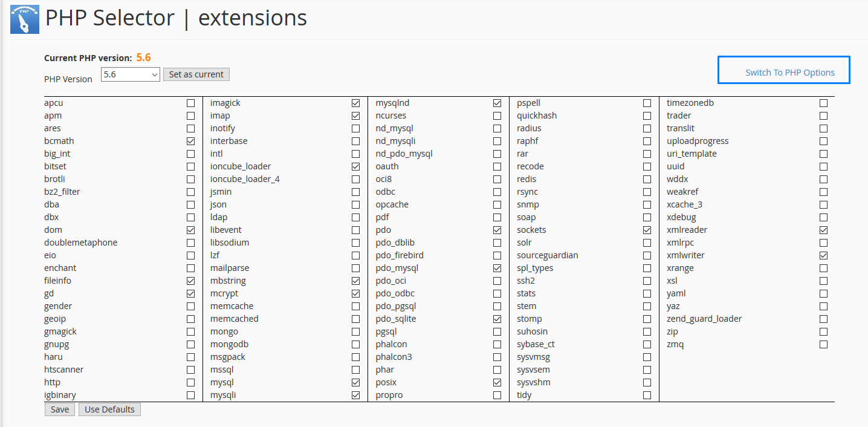Viewport: 868px width, 427px height.
Task: Click the PHP Selector logo icon
Action: pyautogui.click(x=25, y=19)
